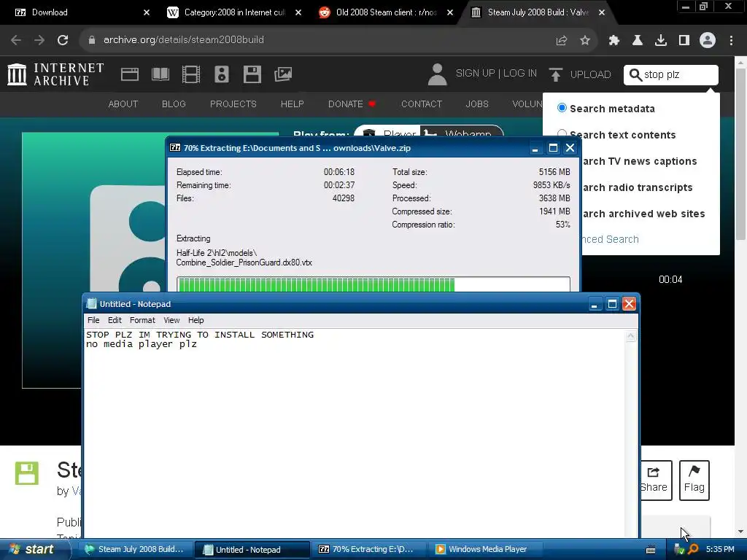Choose Search archived web sites option
747x560 pixels.
(x=643, y=214)
